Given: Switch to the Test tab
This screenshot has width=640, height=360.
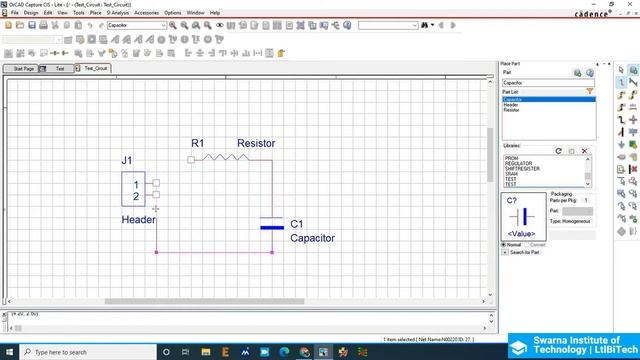Looking at the screenshot, I should pos(56,69).
